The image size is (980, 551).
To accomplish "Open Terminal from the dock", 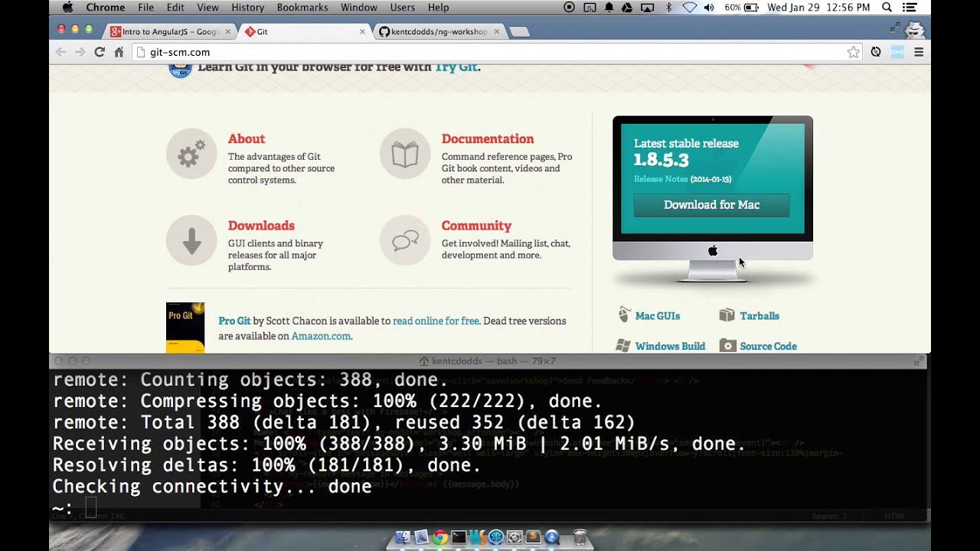I will click(x=459, y=537).
